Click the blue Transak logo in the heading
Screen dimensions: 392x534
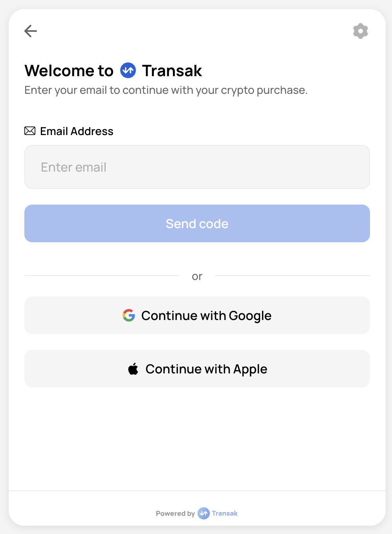tap(128, 71)
